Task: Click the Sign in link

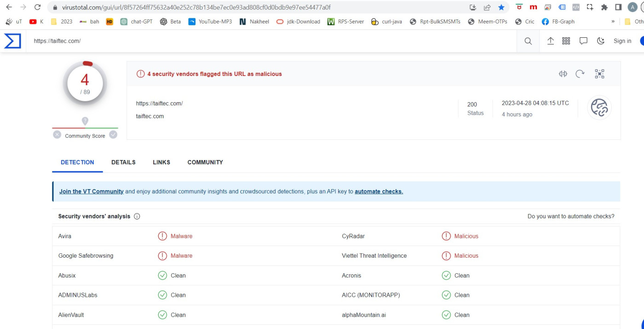Action: coord(622,41)
